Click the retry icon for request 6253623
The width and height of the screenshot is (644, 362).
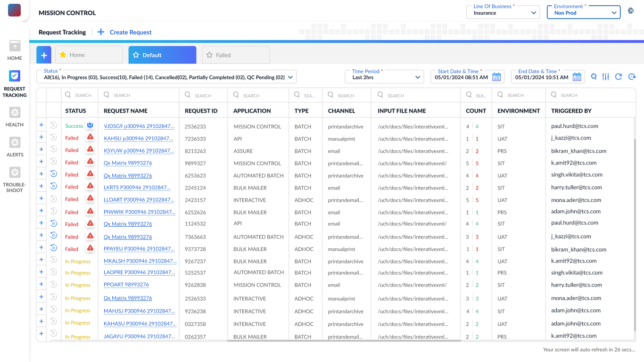[x=54, y=174]
